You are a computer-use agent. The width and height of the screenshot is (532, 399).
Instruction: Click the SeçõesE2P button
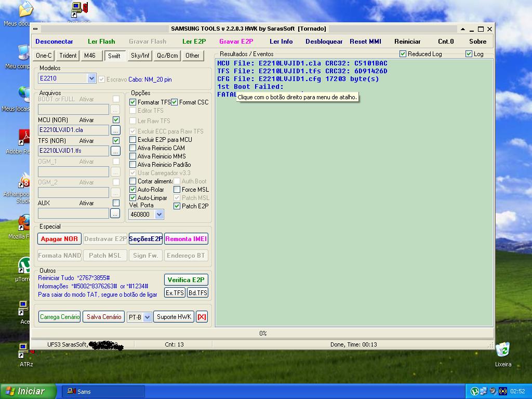(x=145, y=239)
